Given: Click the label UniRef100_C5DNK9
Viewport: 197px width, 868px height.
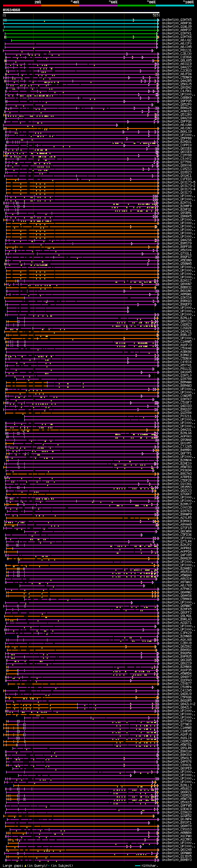Looking at the screenshot, I should 177,78.
